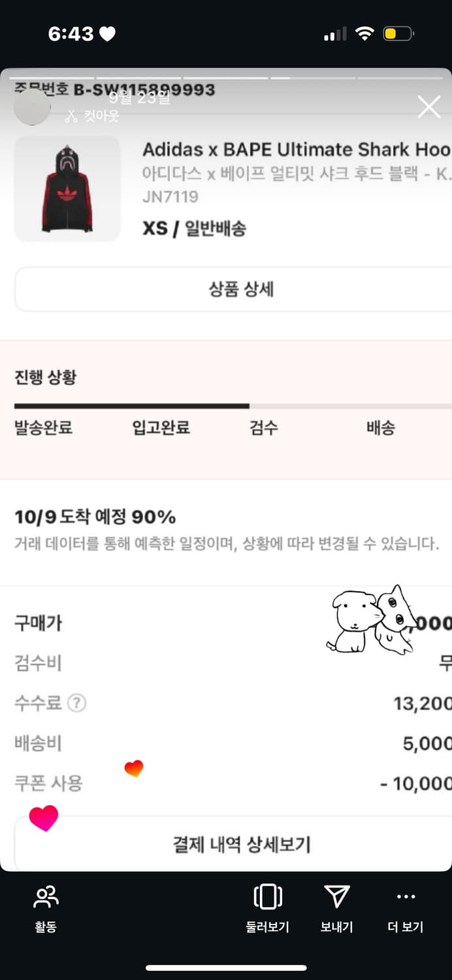Tap the Wi-Fi status icon
The height and width of the screenshot is (980, 452).
tap(364, 34)
